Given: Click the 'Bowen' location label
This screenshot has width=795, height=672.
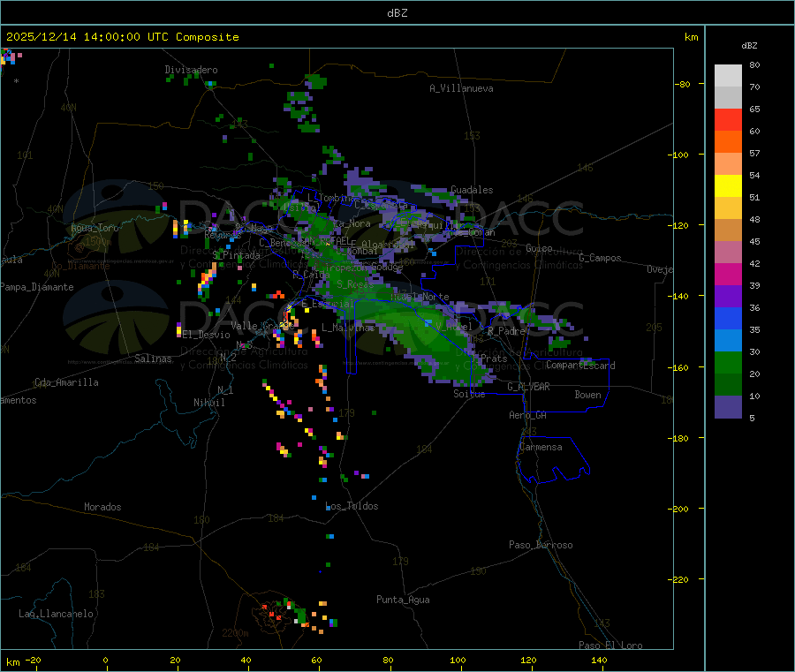Looking at the screenshot, I should pyautogui.click(x=587, y=395).
